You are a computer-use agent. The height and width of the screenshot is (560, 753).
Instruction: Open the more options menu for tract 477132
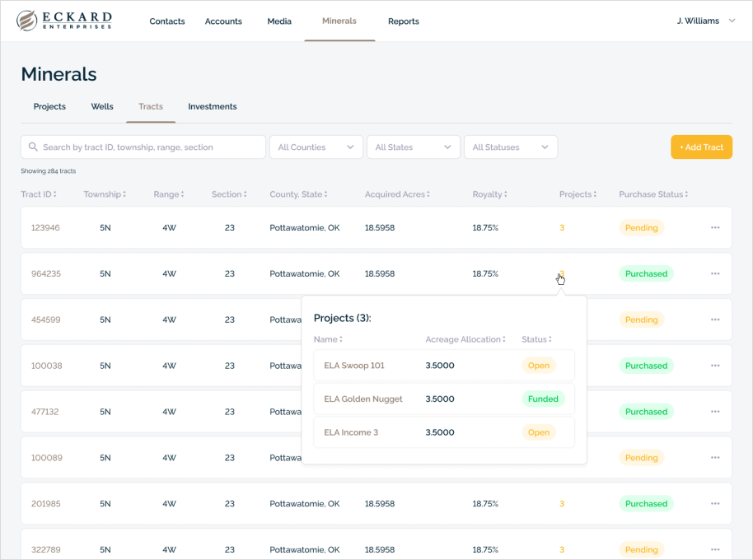point(715,412)
